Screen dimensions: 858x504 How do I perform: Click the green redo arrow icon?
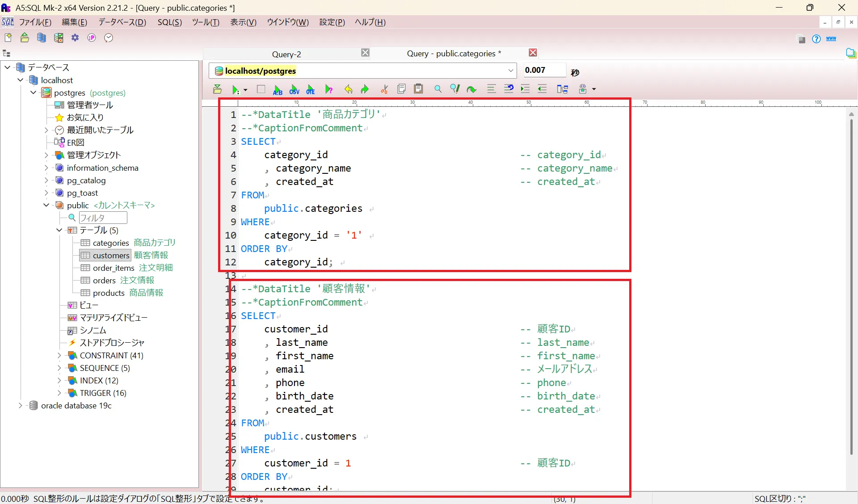click(x=365, y=89)
